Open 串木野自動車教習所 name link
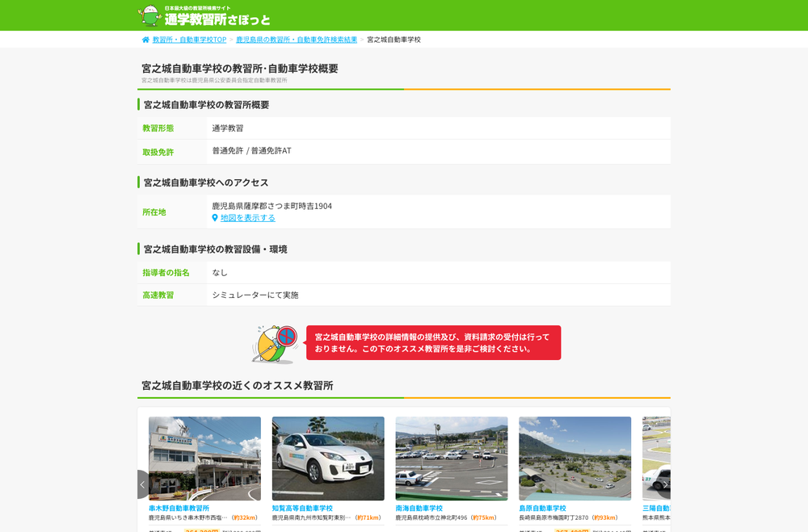 (179, 509)
